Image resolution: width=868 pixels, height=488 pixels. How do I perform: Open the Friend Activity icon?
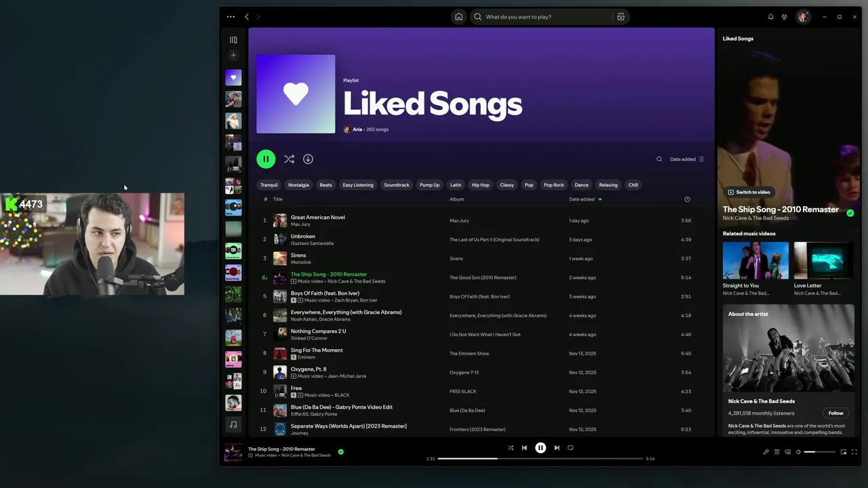tap(785, 17)
